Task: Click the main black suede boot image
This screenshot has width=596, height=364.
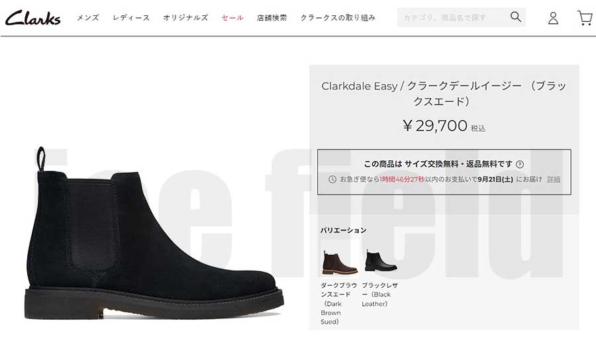Action: point(154,232)
